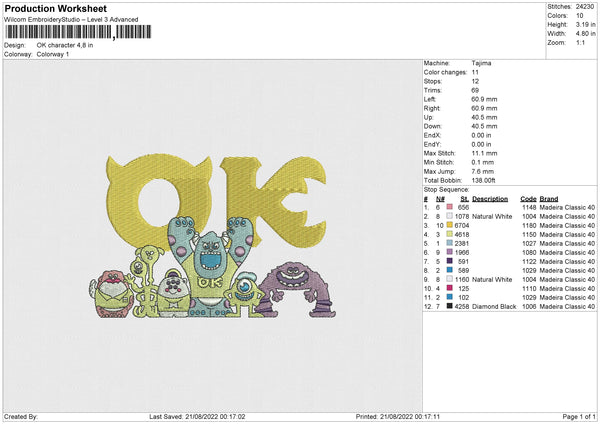The width and height of the screenshot is (600, 424).
Task: Click the Max Stitch value 11.1 mm
Action: click(484, 153)
